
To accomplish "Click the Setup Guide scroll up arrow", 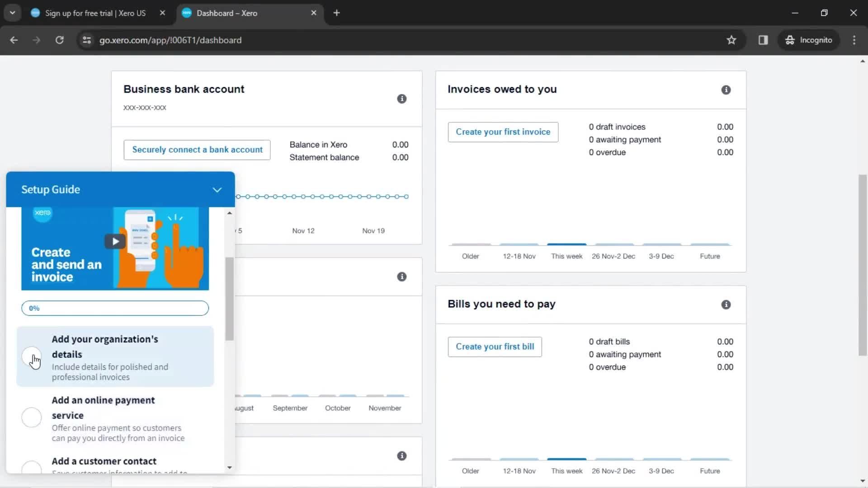I will coord(230,212).
